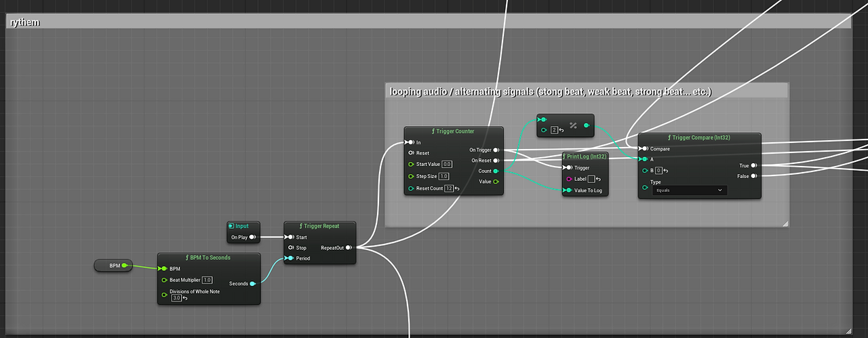Image resolution: width=868 pixels, height=338 pixels.
Task: Click the Beat Multiplier pin
Action: pos(164,280)
